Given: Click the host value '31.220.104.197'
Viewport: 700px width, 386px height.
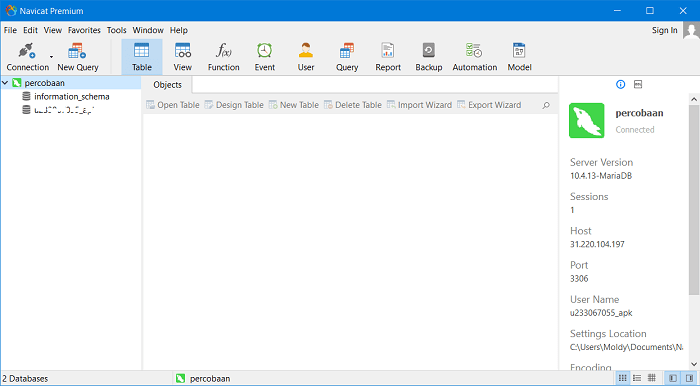Looking at the screenshot, I should pos(597,244).
